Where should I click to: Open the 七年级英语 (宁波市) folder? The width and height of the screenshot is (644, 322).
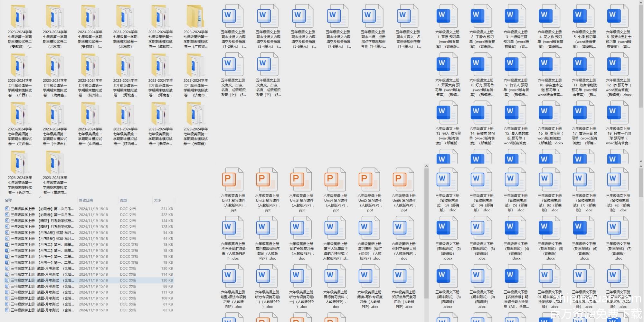[55, 124]
